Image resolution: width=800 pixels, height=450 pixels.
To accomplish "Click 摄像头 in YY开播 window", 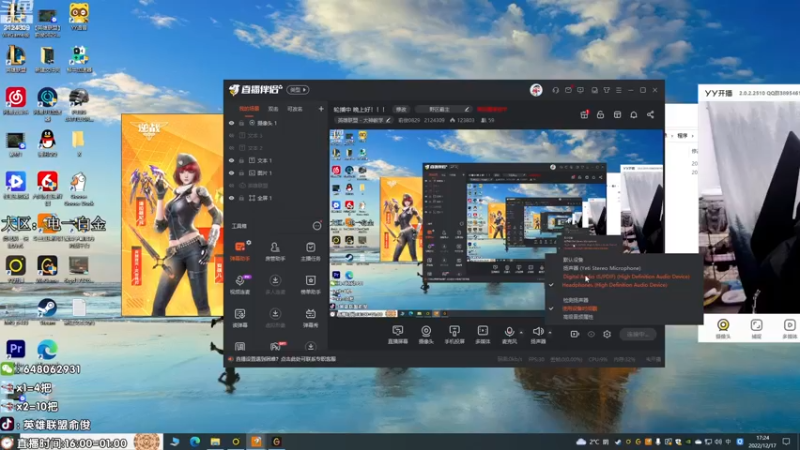I will coord(722,328).
